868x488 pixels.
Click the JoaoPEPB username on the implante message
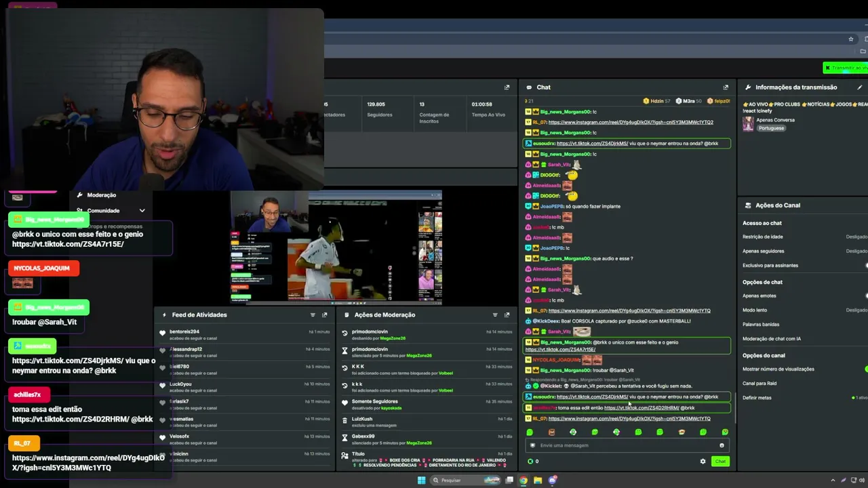tap(552, 206)
